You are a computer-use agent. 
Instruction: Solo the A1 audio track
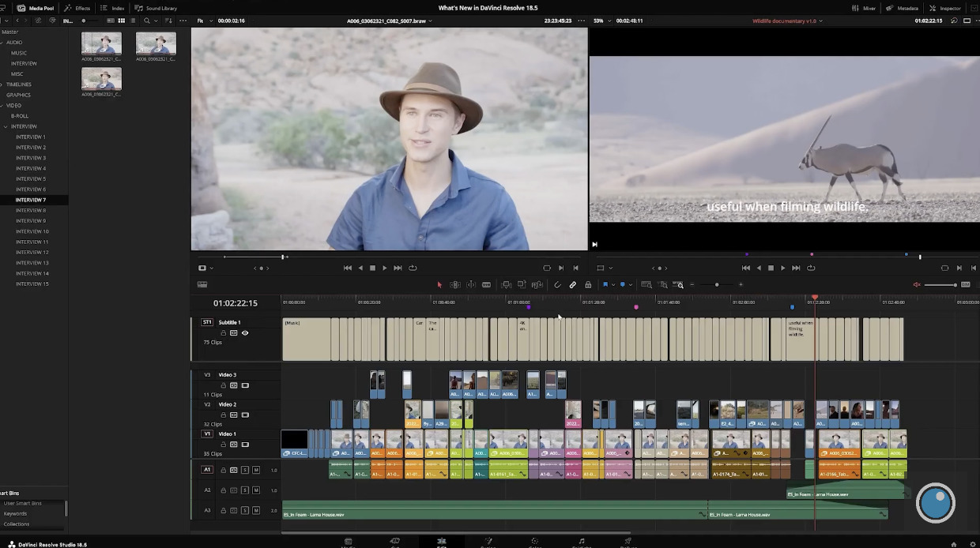click(246, 469)
